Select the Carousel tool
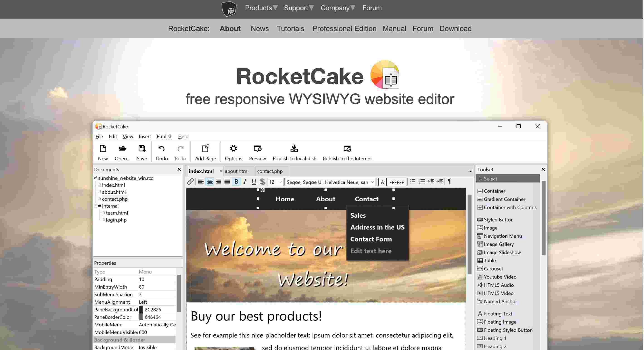644x350 pixels. [490, 269]
